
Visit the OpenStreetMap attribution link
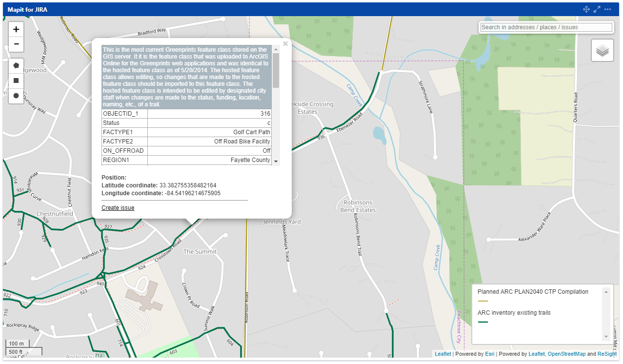[x=566, y=354]
